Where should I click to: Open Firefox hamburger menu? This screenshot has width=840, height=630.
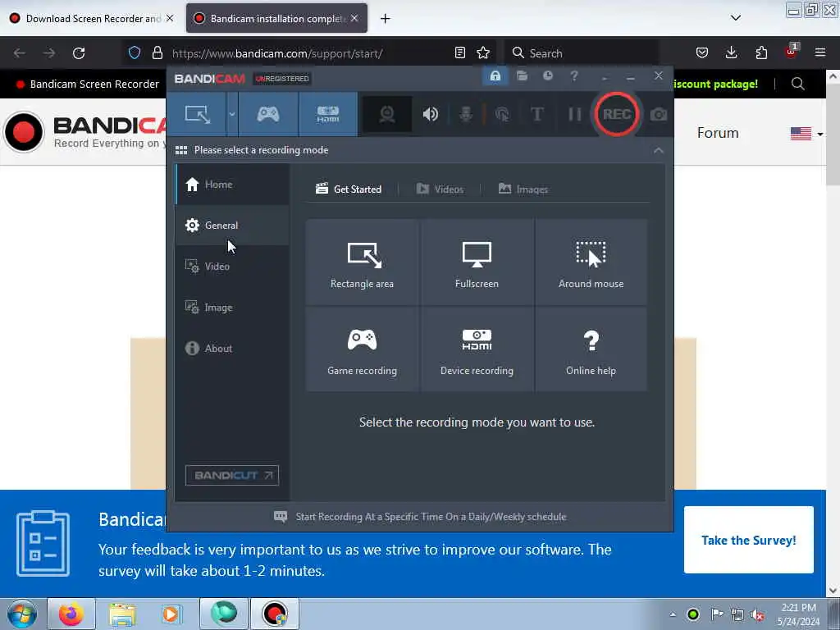tap(820, 53)
